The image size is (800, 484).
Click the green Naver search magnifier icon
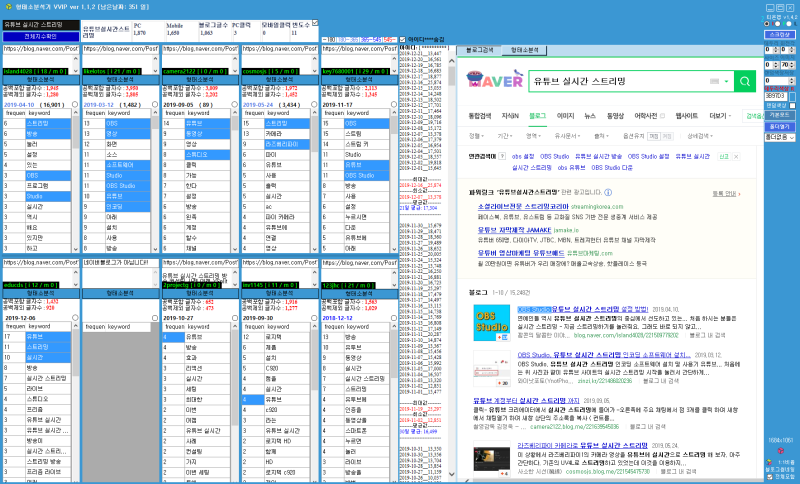pos(744,82)
